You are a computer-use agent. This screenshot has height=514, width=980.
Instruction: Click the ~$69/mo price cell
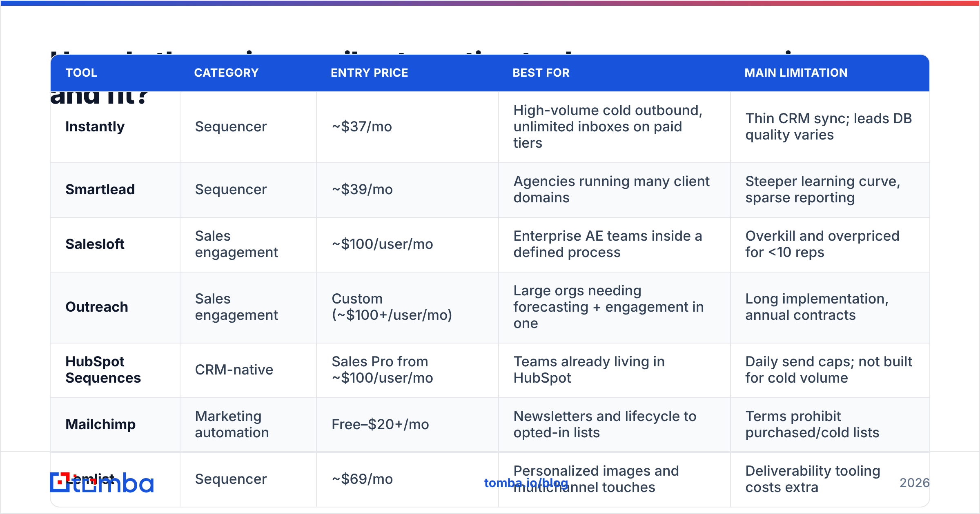[x=408, y=479]
